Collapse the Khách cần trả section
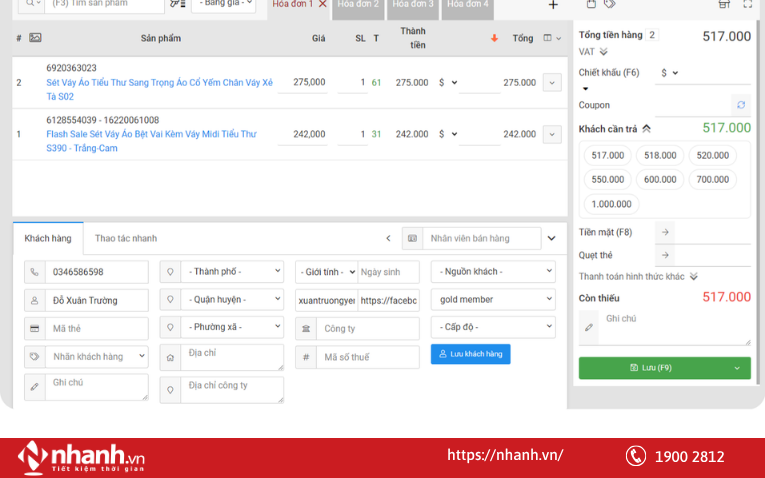This screenshot has height=478, width=765. pos(646,128)
